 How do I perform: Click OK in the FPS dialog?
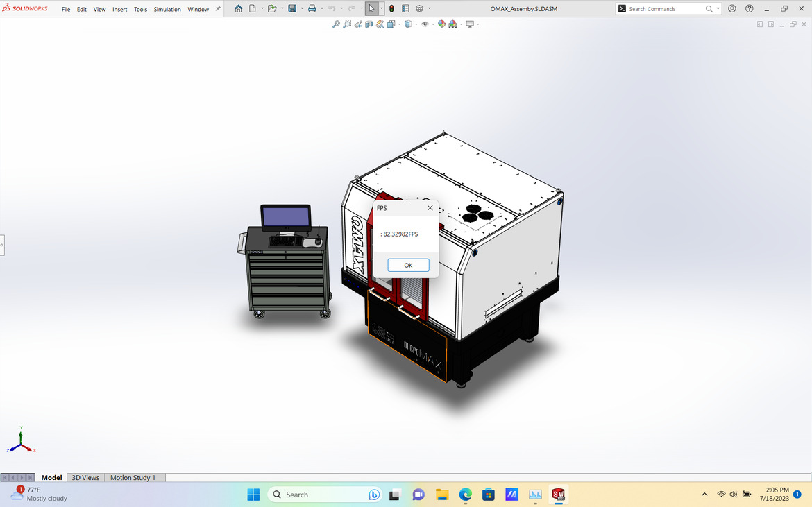[x=408, y=265]
